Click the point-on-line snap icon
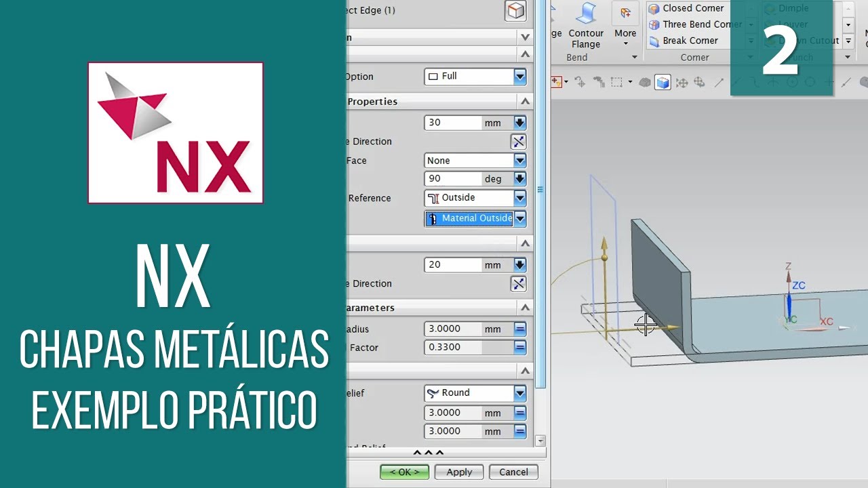 click(846, 83)
